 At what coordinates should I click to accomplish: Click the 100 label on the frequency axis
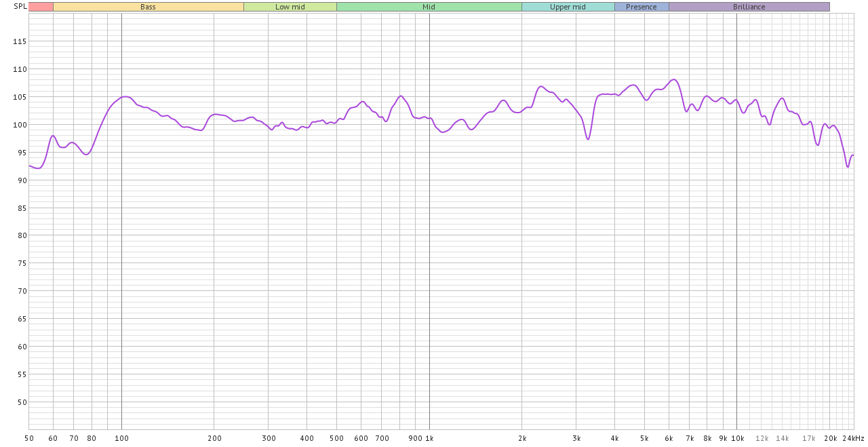tap(121, 438)
